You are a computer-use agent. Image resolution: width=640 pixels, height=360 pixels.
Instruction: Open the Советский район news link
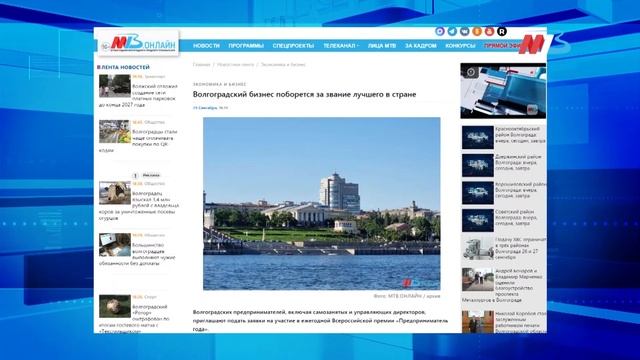tap(517, 218)
